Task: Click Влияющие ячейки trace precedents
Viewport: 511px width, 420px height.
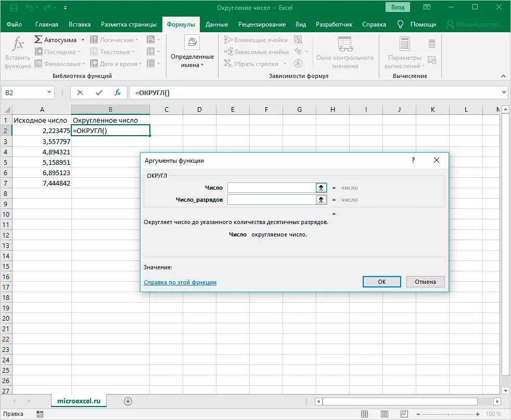Action: click(x=256, y=40)
